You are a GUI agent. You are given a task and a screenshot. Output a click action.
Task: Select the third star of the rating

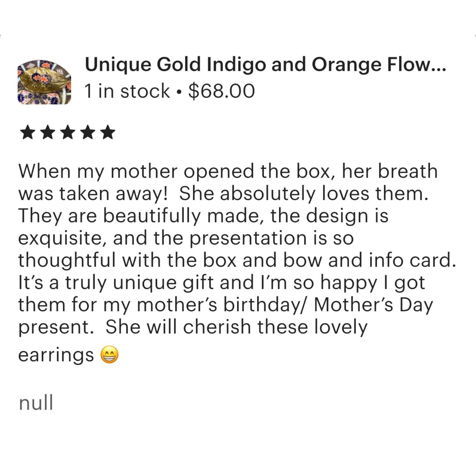pos(68,133)
